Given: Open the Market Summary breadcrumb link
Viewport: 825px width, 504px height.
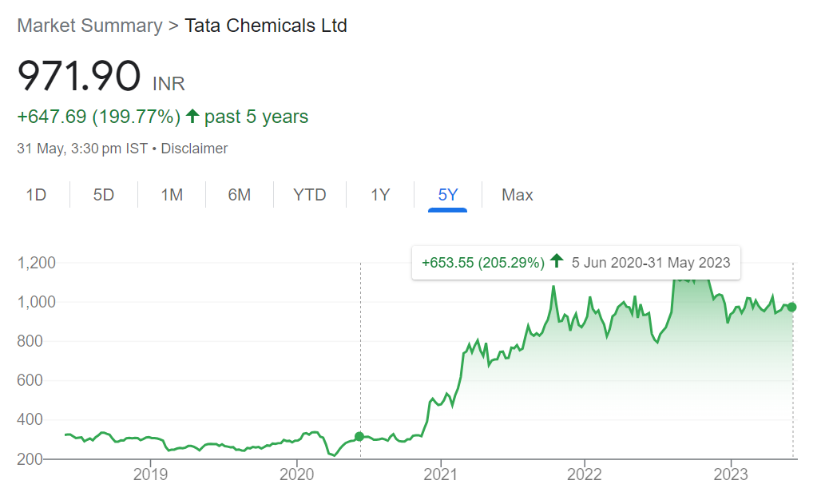Looking at the screenshot, I should click(89, 26).
